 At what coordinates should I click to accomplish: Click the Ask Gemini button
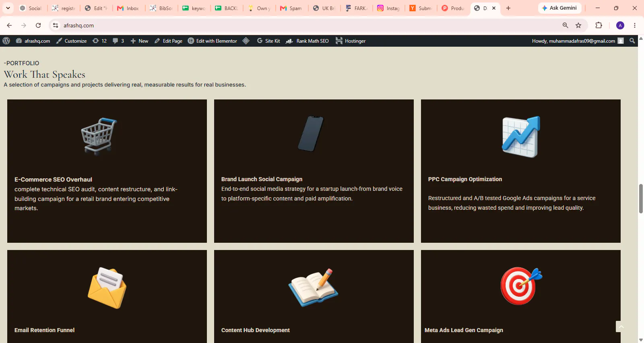(x=559, y=8)
